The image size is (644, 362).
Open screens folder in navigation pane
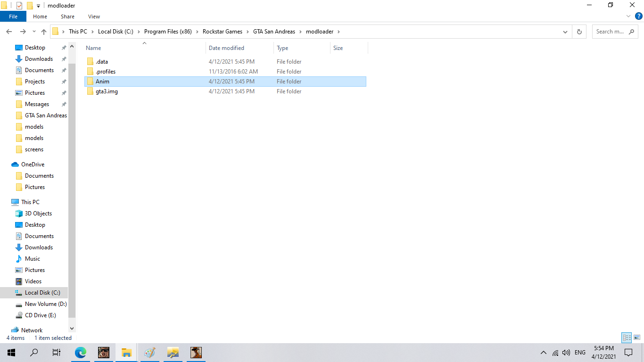(34, 149)
